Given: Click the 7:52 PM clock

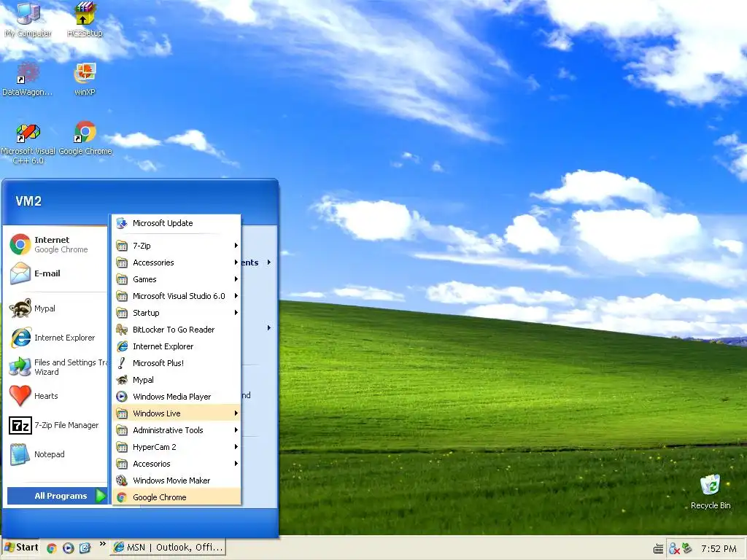Looking at the screenshot, I should pos(719,548).
